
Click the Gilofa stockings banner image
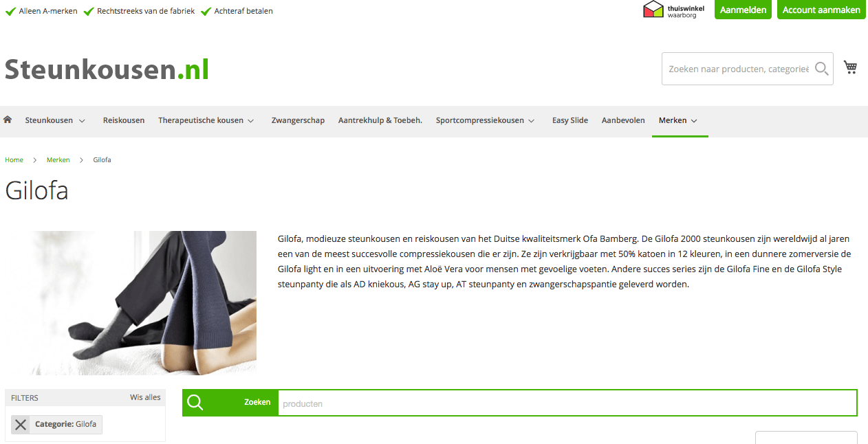[131, 303]
